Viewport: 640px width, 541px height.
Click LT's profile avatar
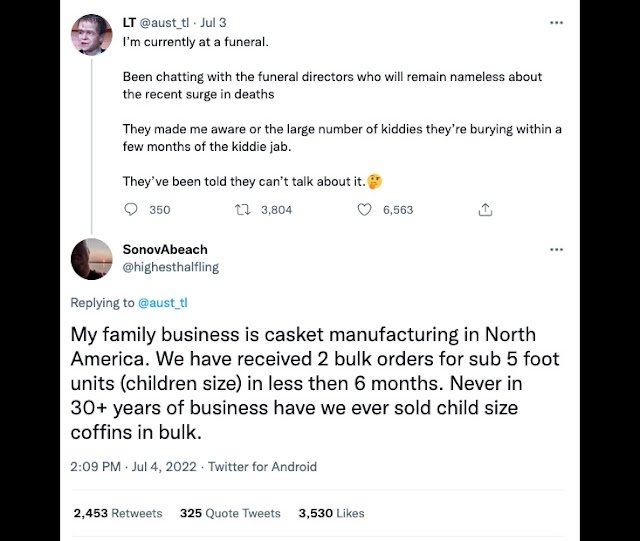tap(91, 36)
